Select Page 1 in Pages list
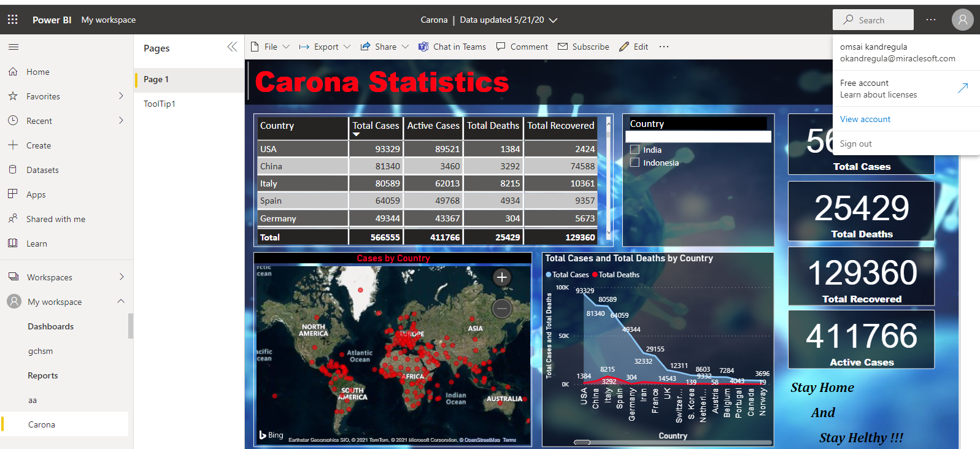This screenshot has height=449, width=980. coord(189,80)
